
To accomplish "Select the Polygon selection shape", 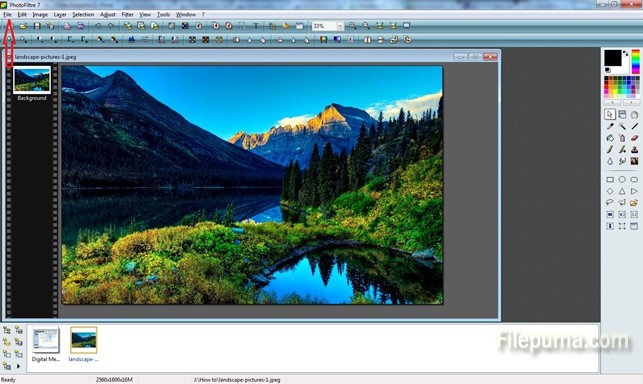I will pos(622,202).
